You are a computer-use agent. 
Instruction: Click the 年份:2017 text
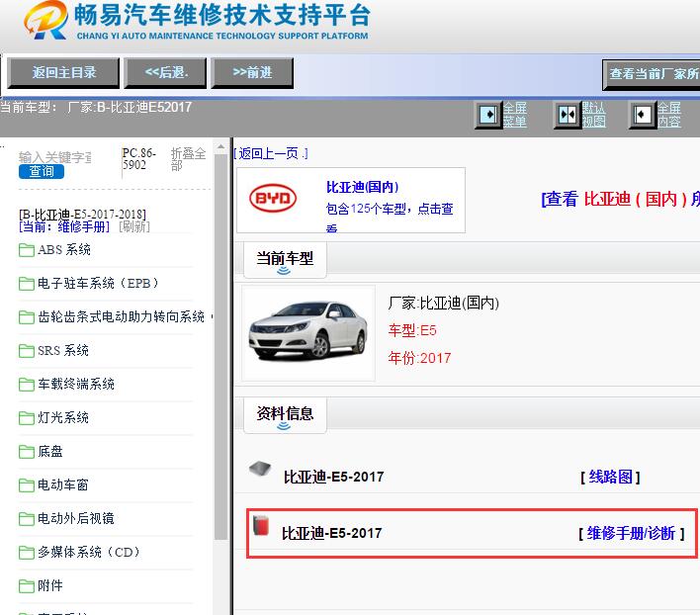419,358
